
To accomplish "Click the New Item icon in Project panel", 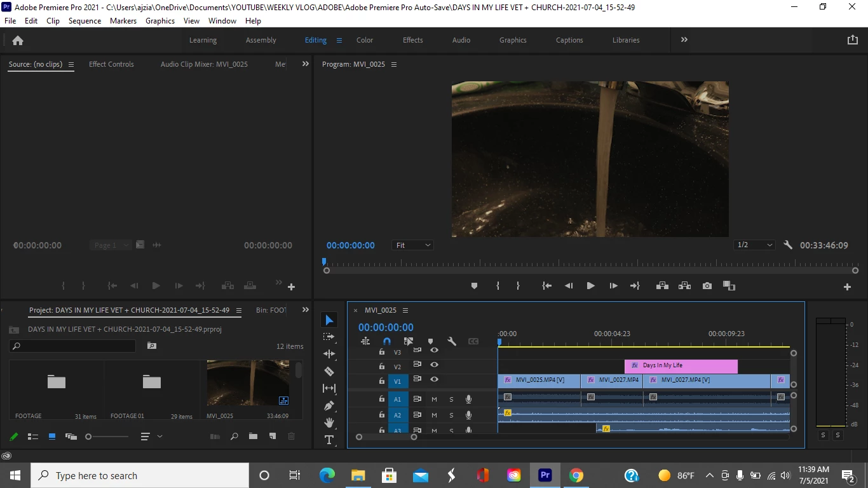I will [x=273, y=437].
